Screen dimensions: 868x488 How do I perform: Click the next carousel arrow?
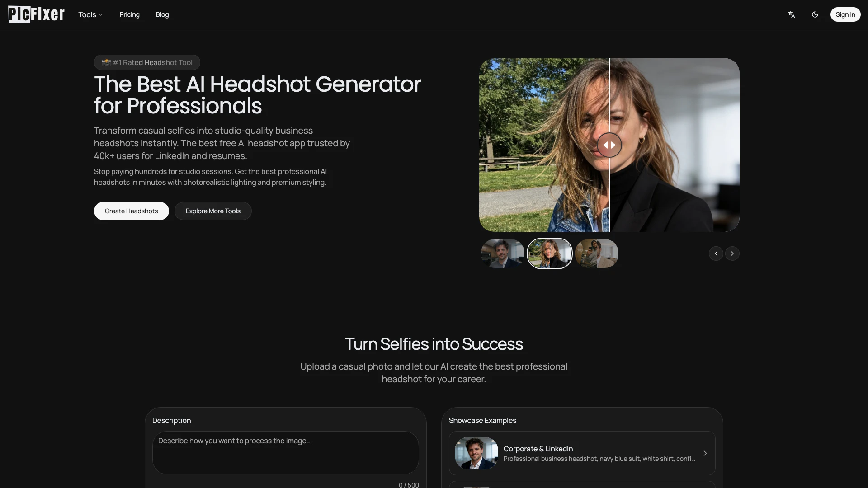(x=732, y=253)
